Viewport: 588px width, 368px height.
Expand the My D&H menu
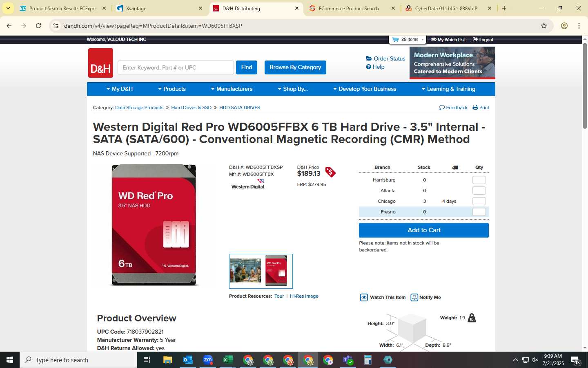point(120,89)
